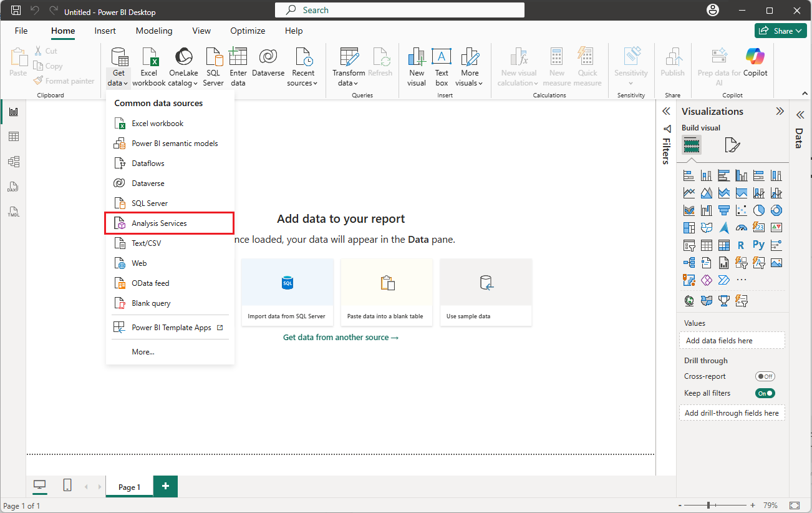812x513 pixels.
Task: Insert a Text box
Action: pos(442,67)
